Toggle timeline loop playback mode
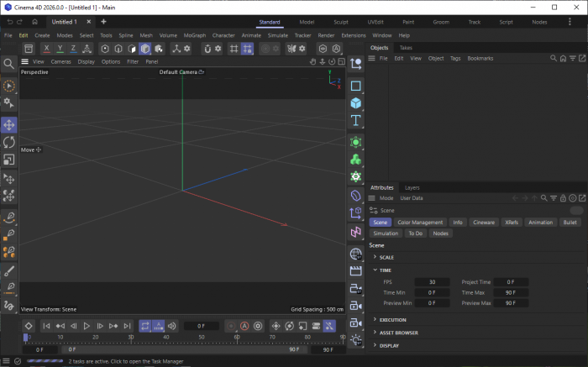This screenshot has width=588, height=367. (145, 326)
